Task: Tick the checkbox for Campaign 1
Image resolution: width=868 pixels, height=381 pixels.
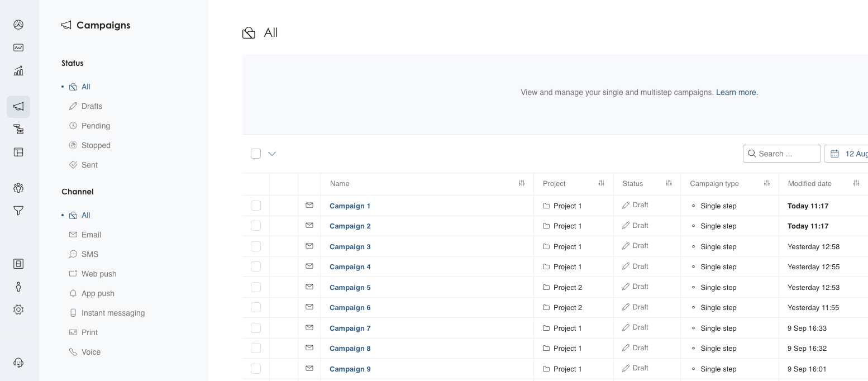Action: (256, 206)
